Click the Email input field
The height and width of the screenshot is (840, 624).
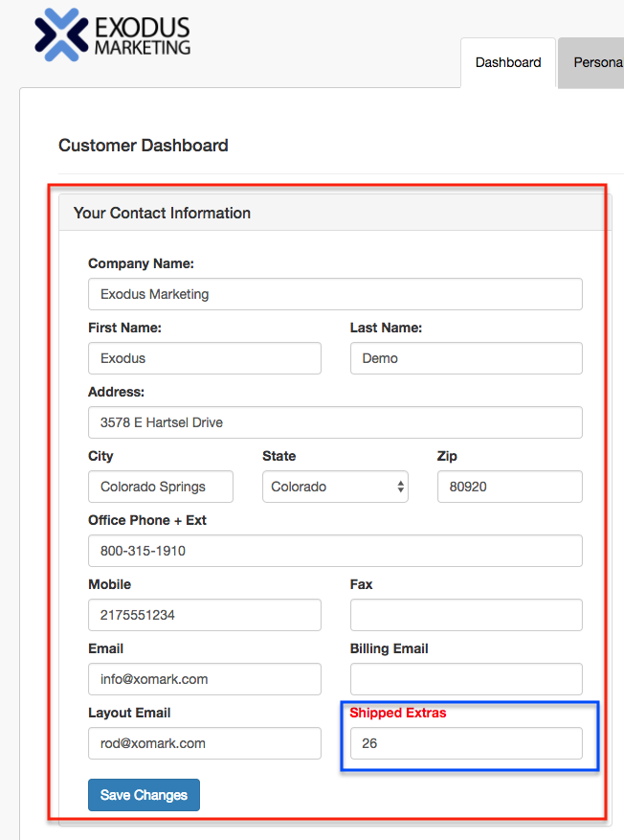tap(205, 679)
